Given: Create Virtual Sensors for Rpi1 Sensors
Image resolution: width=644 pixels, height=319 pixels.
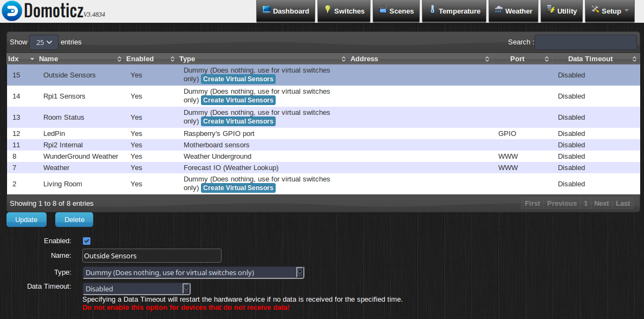Looking at the screenshot, I should pyautogui.click(x=238, y=100).
